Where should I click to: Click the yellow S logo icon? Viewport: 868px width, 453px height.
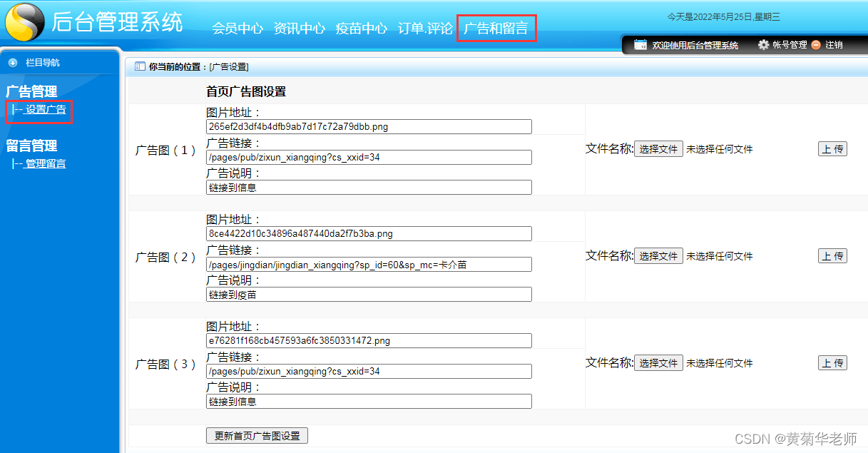[x=24, y=22]
